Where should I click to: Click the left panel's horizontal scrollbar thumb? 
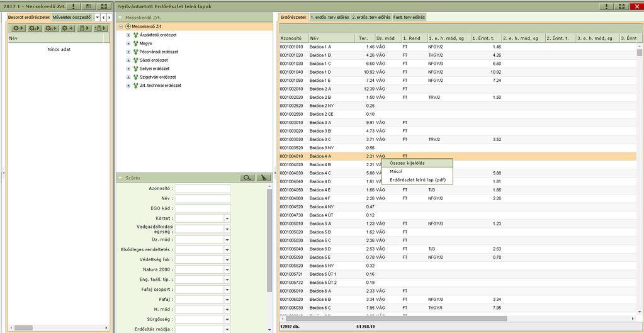[x=23, y=328]
